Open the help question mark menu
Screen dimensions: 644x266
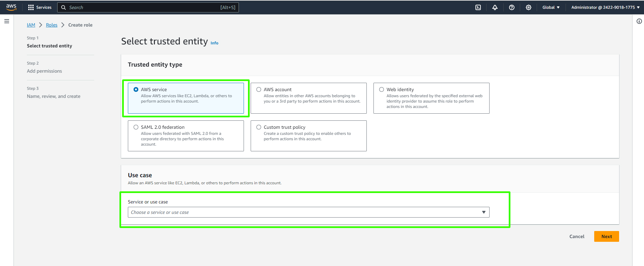pyautogui.click(x=511, y=7)
